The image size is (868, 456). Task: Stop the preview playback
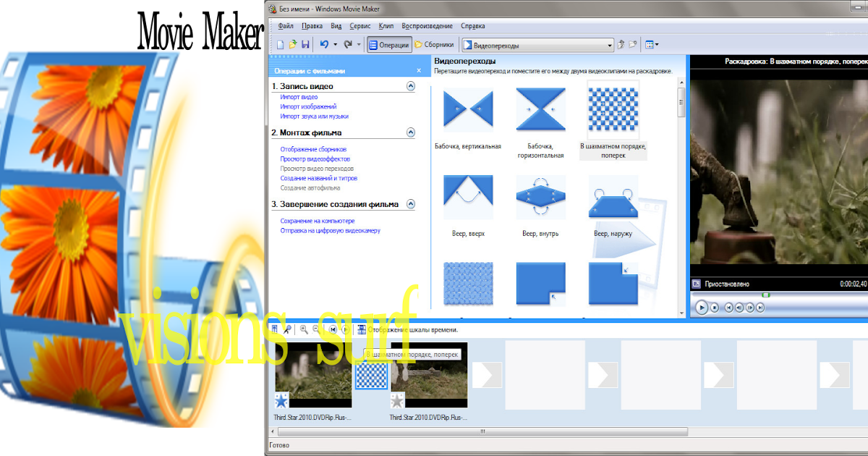[x=715, y=307]
